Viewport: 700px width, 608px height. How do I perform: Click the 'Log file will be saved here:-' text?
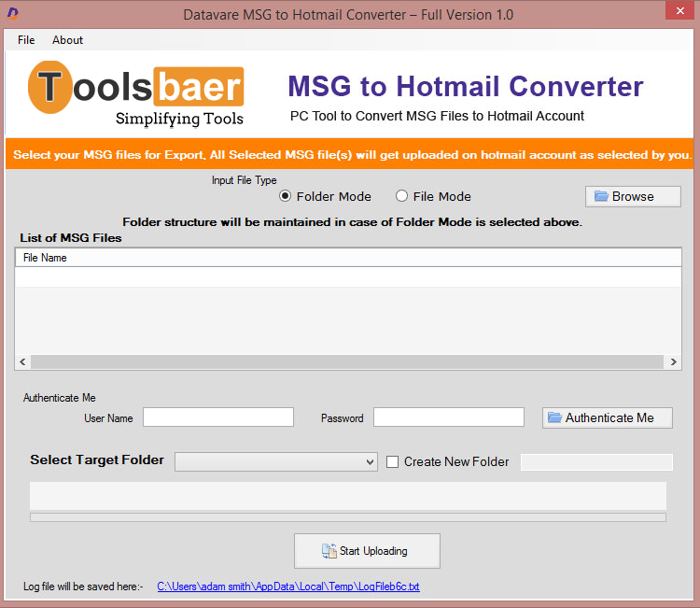83,587
